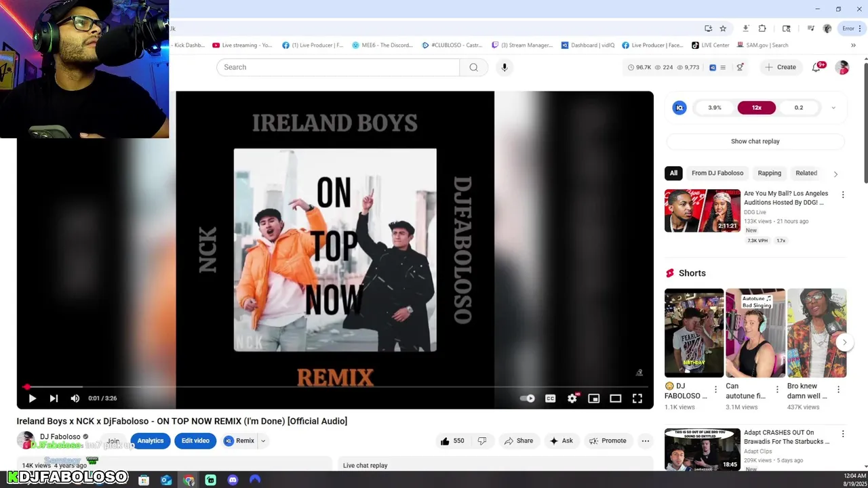The width and height of the screenshot is (868, 488).
Task: Open options for Adapt CRASHES OUT video
Action: pos(843,434)
